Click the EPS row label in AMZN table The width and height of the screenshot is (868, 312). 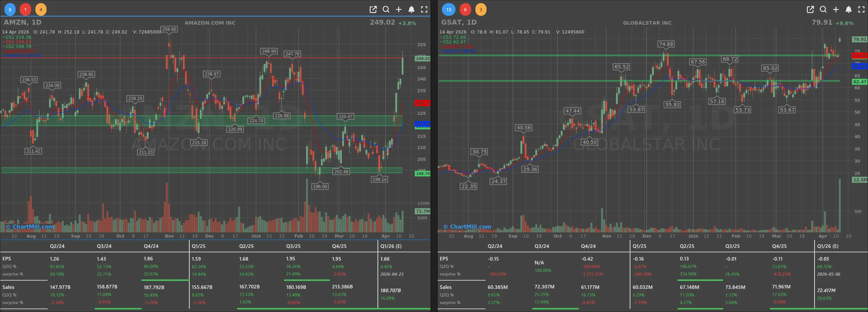pyautogui.click(x=7, y=259)
